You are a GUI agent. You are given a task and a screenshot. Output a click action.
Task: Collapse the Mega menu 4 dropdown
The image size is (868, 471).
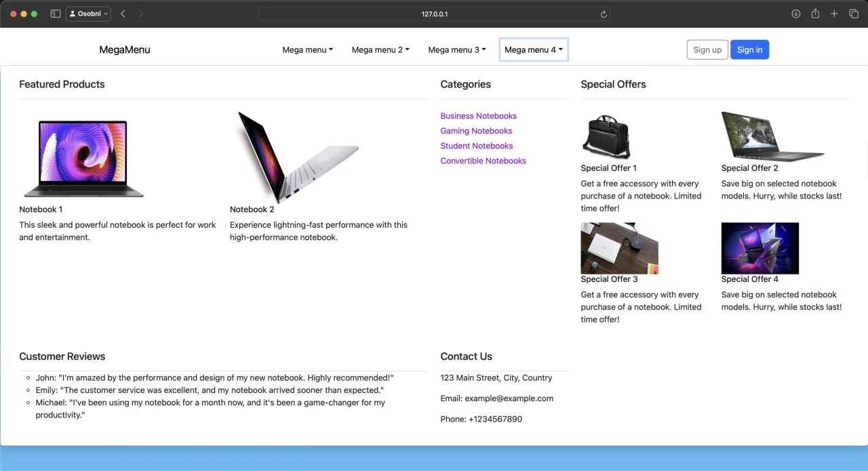tap(534, 49)
